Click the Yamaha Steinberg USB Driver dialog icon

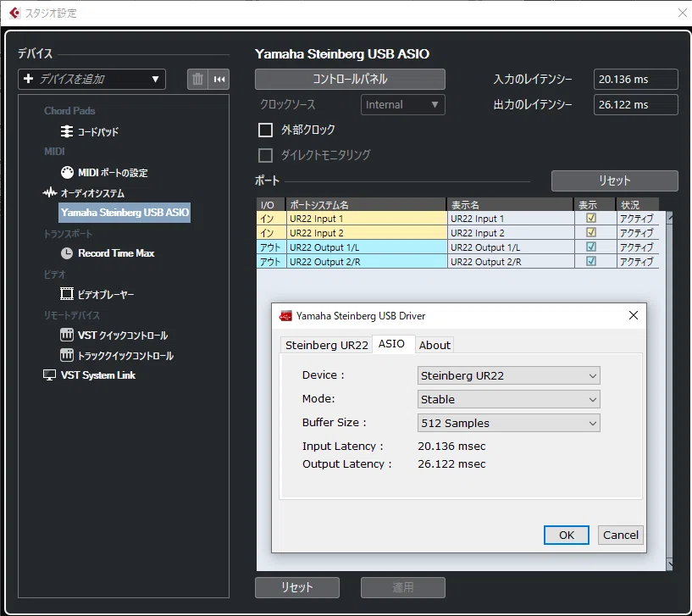pyautogui.click(x=285, y=316)
